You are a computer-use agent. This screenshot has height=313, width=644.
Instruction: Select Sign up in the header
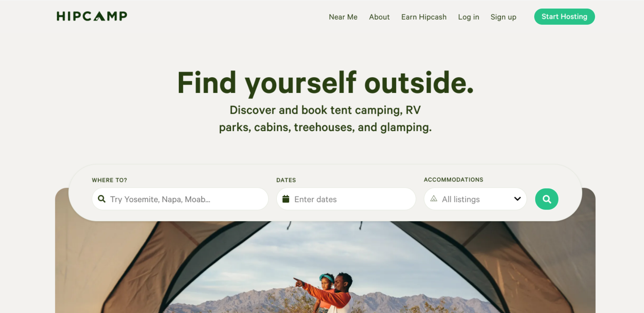coord(503,17)
